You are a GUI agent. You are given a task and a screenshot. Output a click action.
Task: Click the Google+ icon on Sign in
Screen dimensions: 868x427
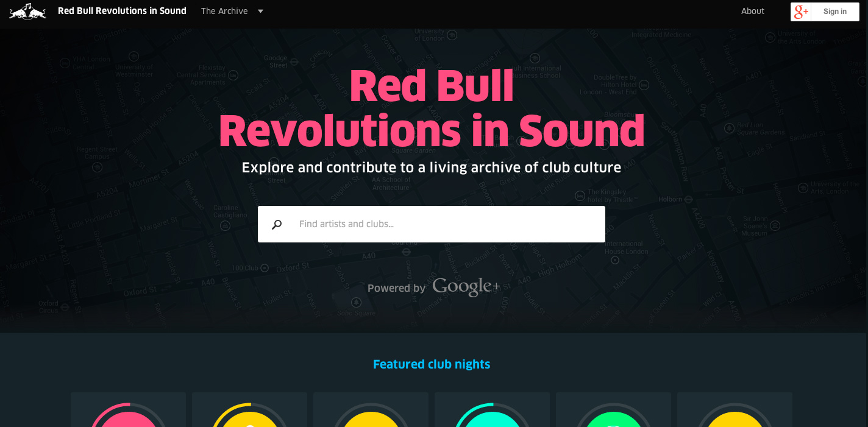tap(801, 12)
